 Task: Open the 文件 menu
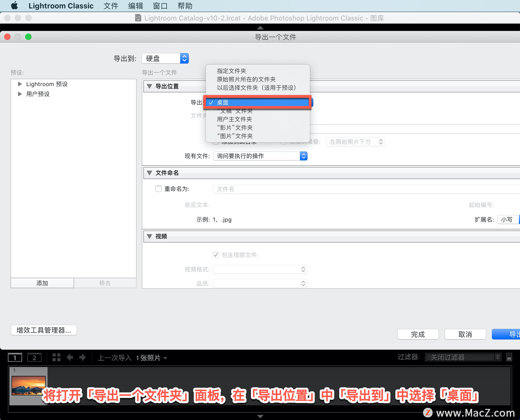click(x=111, y=6)
